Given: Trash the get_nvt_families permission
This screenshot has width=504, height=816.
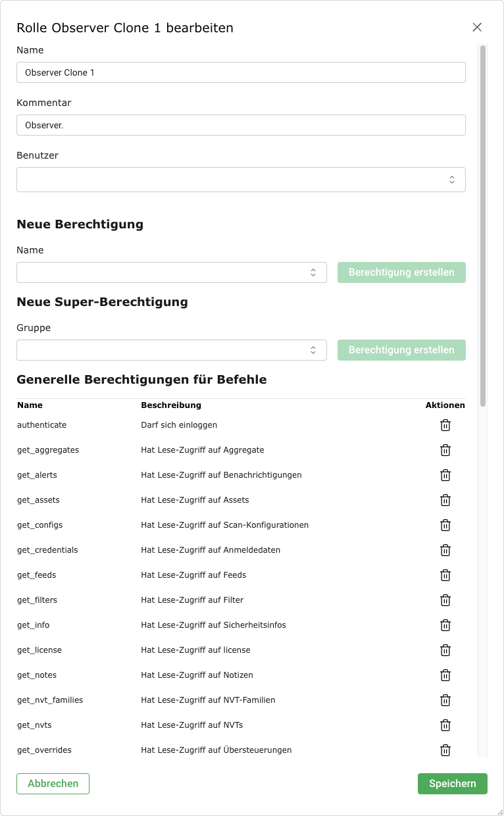Looking at the screenshot, I should click(x=445, y=700).
